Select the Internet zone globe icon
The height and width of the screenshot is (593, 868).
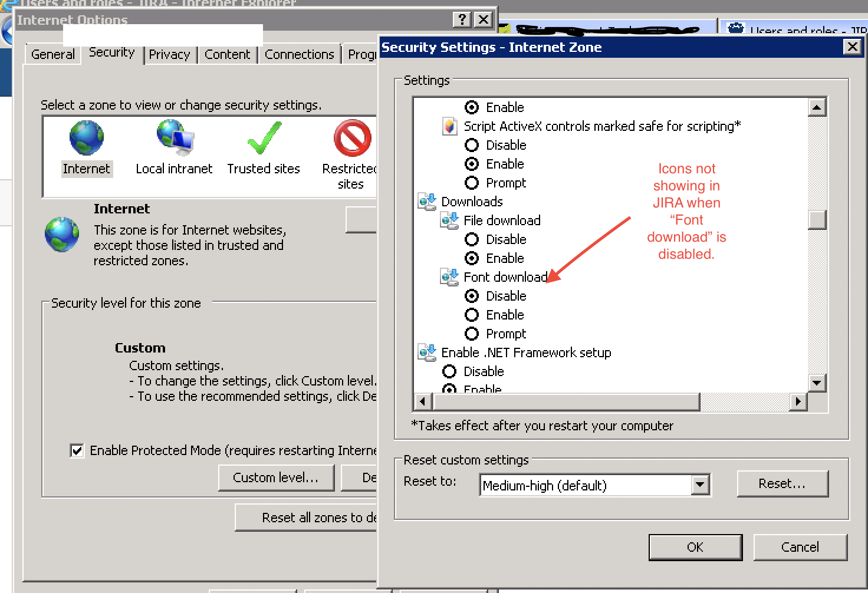tap(86, 137)
